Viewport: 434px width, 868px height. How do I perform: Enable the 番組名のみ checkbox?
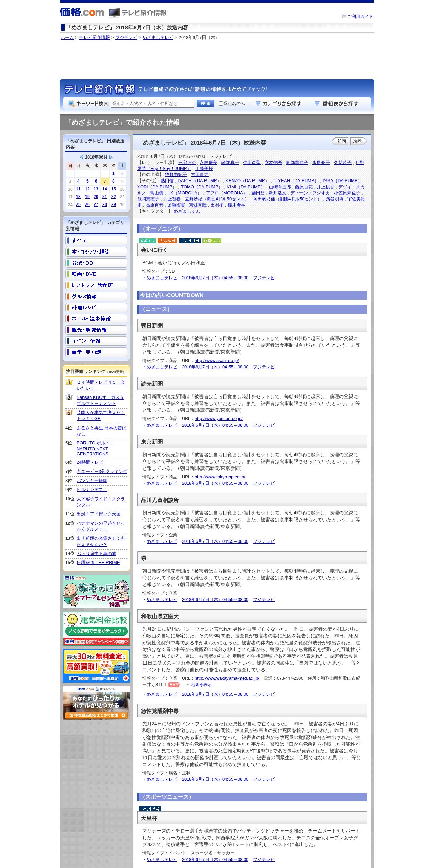point(221,104)
